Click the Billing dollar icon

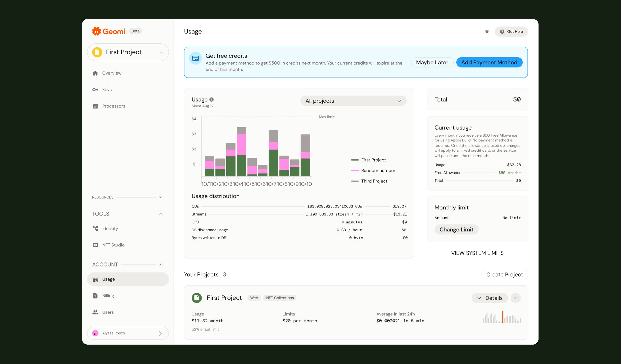(x=95, y=296)
